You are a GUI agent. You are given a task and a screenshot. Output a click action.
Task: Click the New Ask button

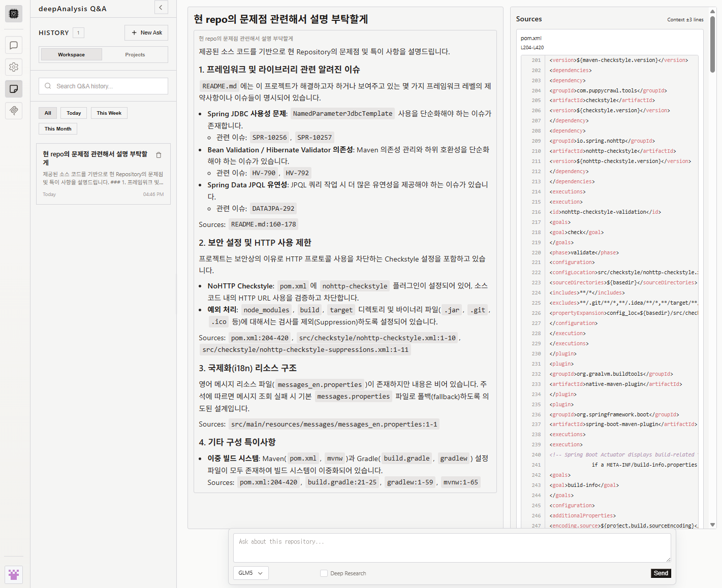[x=146, y=32]
